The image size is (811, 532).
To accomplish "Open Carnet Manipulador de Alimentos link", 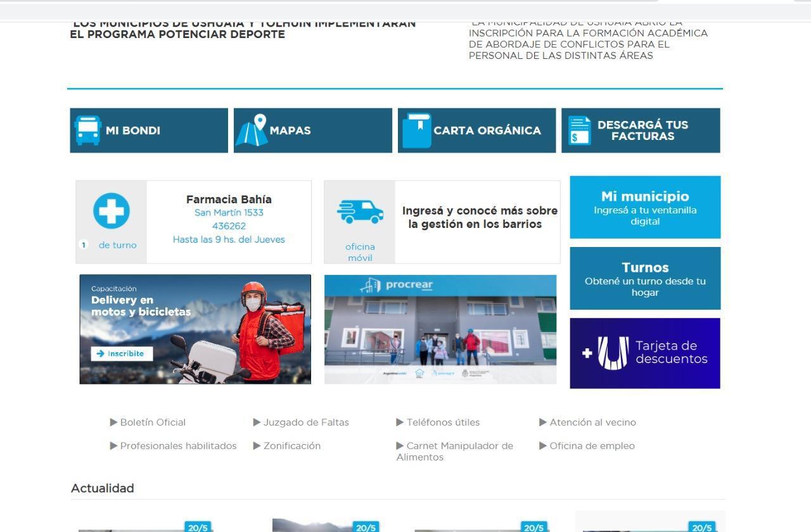I will click(x=459, y=446).
